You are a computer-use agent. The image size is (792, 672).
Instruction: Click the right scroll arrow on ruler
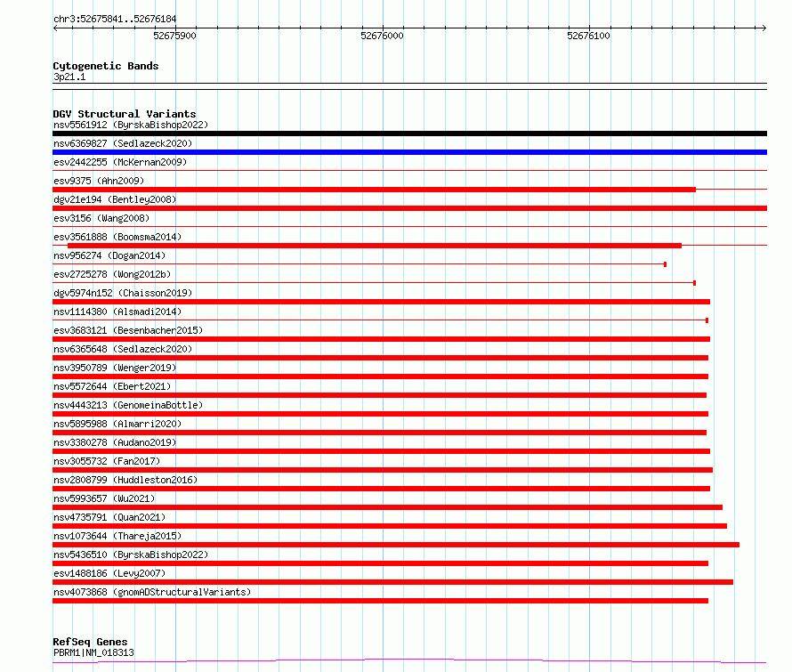coord(764,28)
